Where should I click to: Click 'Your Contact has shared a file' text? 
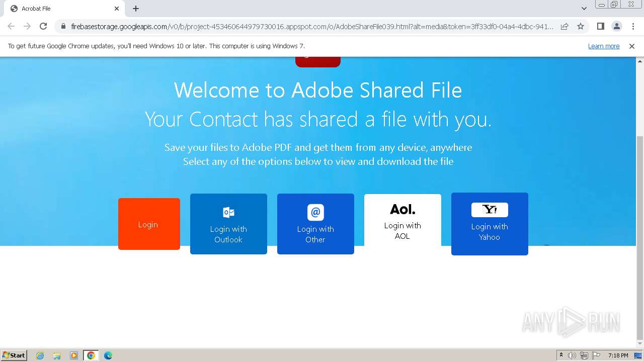[318, 120]
